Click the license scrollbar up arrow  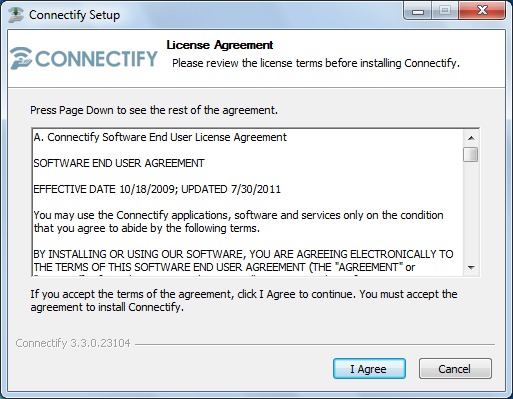[471, 138]
